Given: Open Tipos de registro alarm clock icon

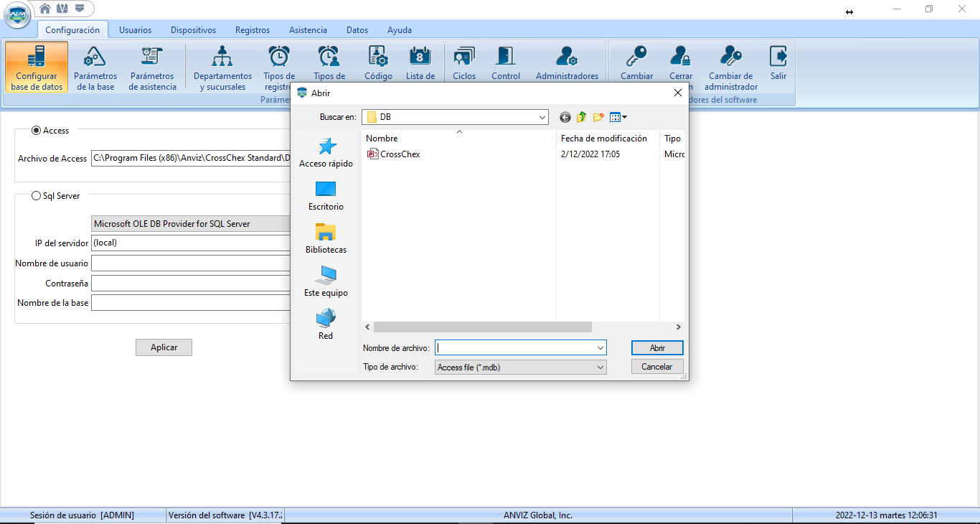Looking at the screenshot, I should pos(279,56).
